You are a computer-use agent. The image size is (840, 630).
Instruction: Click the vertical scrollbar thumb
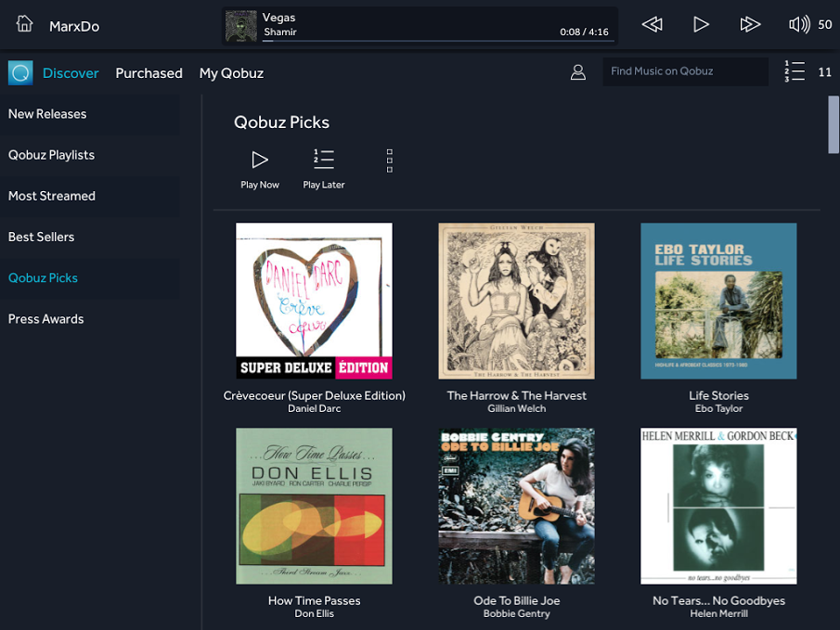[834, 124]
